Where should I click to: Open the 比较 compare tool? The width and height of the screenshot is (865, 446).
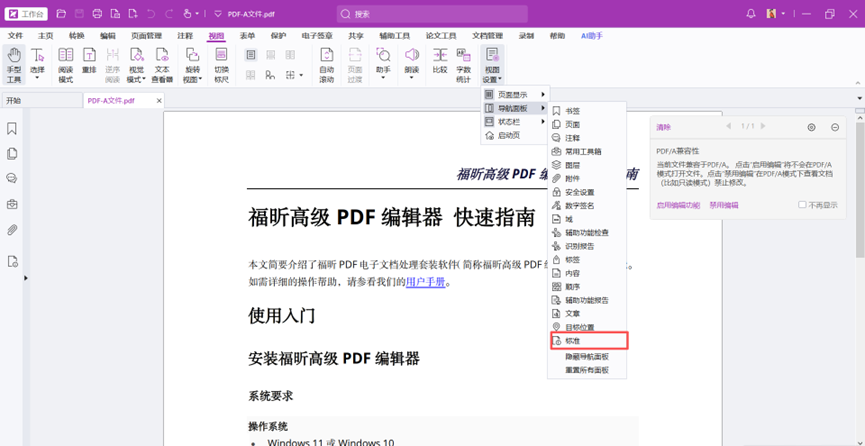click(439, 61)
